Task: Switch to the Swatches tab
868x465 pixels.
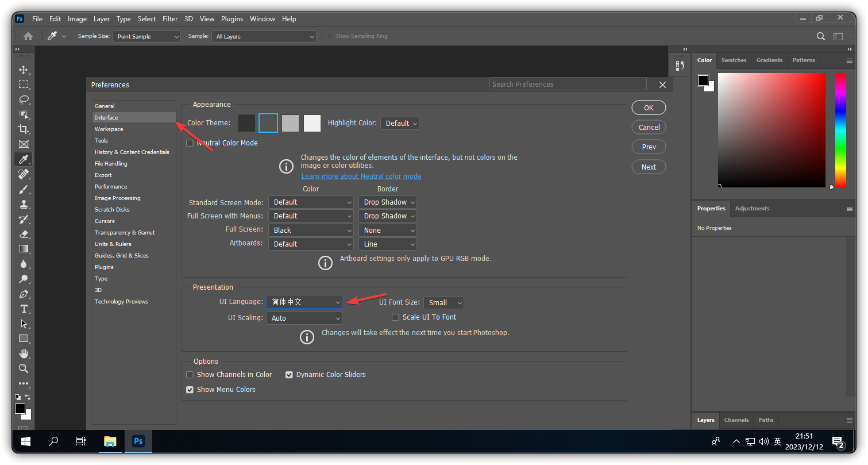Action: coord(734,60)
